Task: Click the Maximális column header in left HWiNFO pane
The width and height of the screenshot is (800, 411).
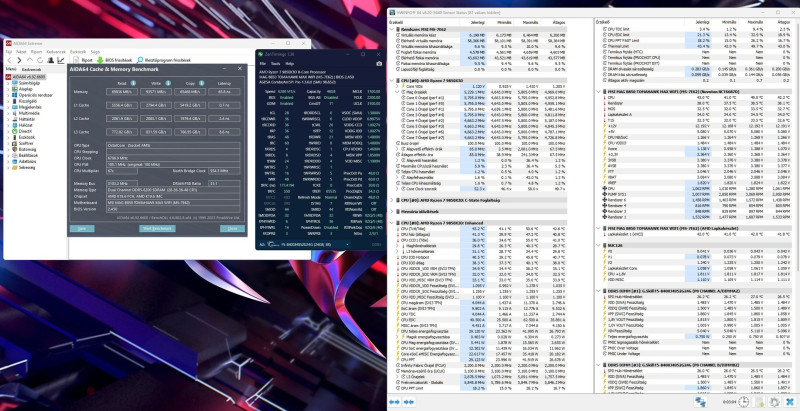Action: [531, 22]
